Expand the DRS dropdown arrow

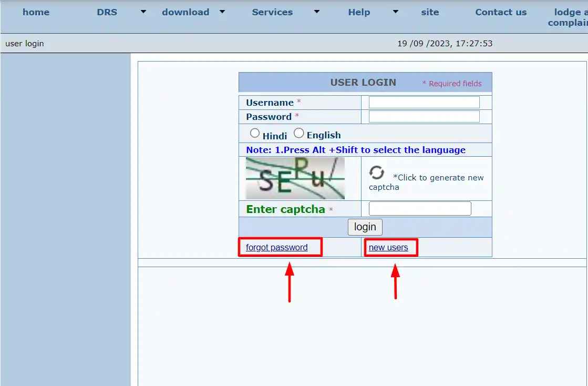[x=143, y=12]
